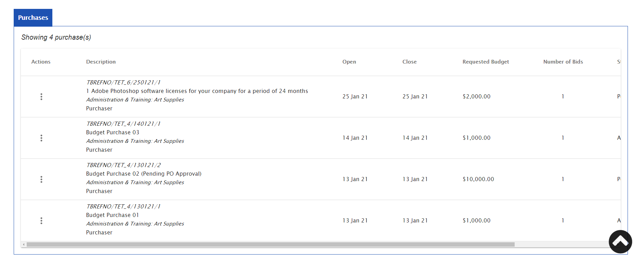Click the scroll-to-top arrow button
Screen dimensions: 644x259
coord(620,242)
